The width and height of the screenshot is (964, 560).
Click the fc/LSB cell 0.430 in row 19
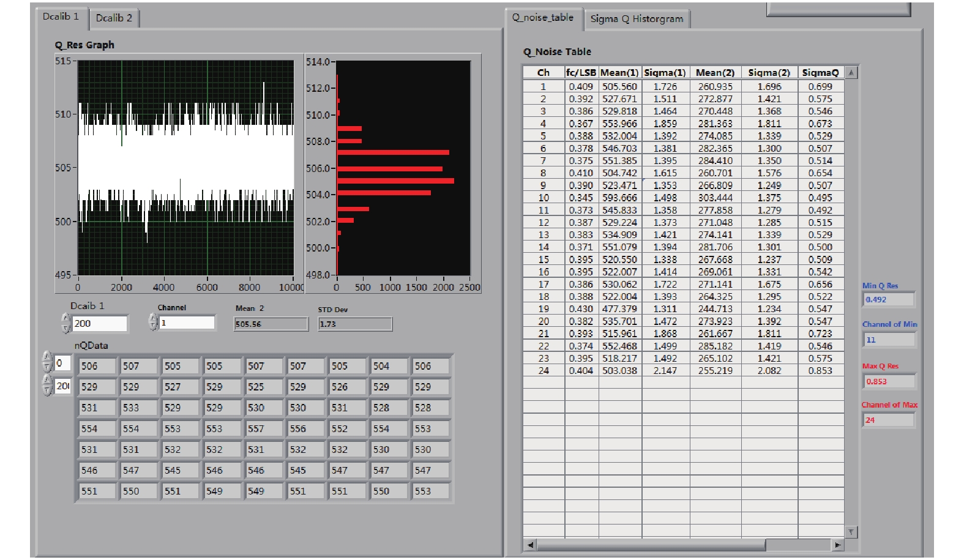(581, 309)
